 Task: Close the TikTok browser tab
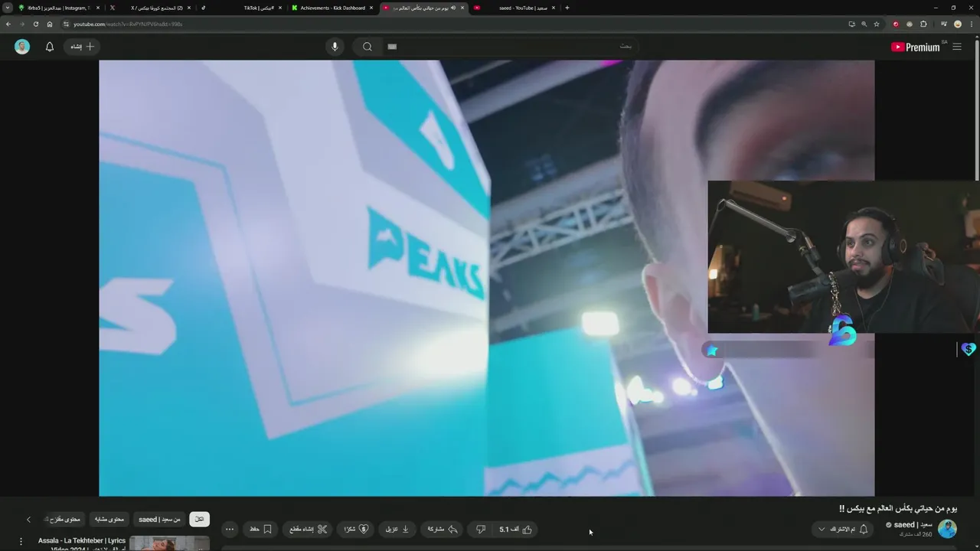coord(280,8)
